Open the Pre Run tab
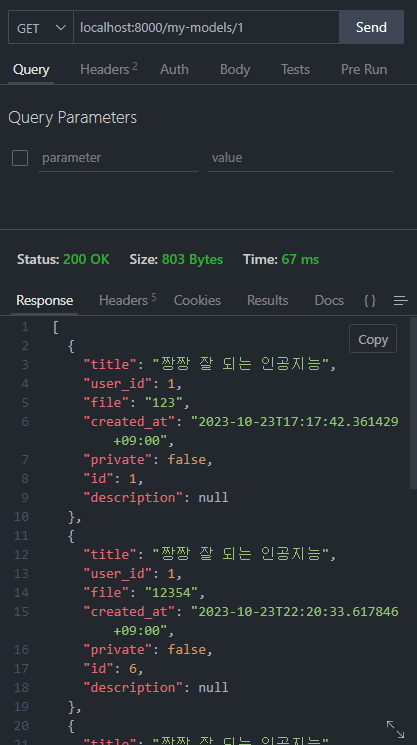 click(364, 69)
